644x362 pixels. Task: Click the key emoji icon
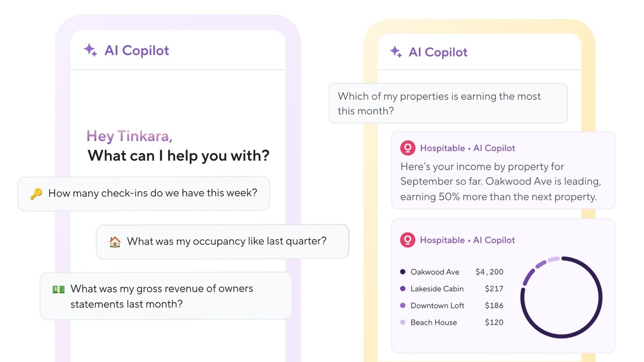click(36, 193)
